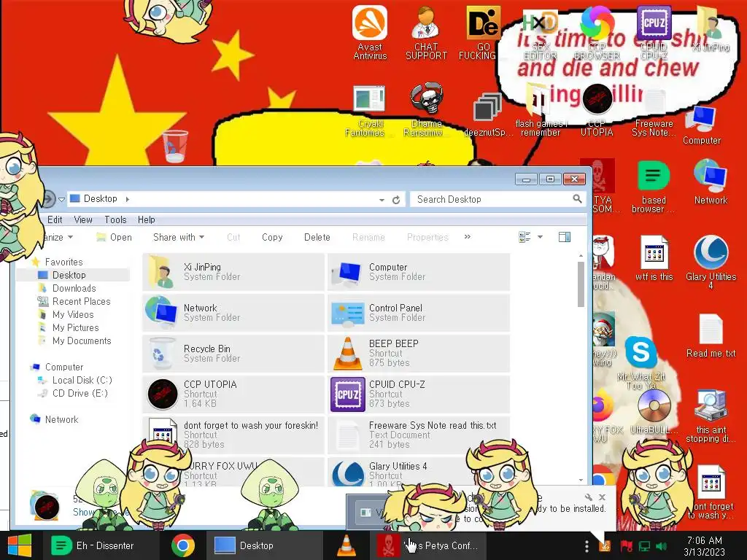
Task: Open the Organize dropdown
Action: [58, 237]
